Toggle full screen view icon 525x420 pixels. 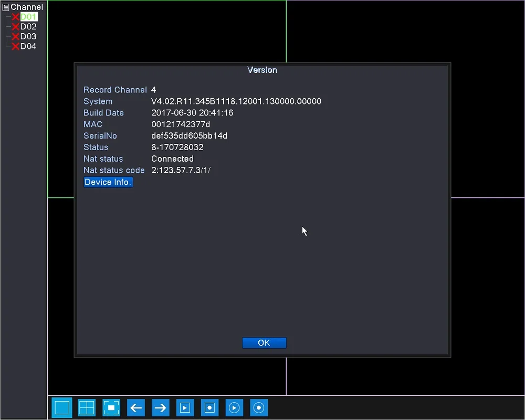click(x=111, y=407)
